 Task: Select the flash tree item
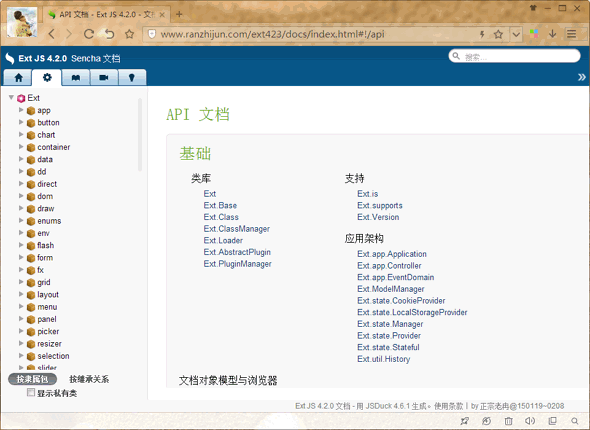(x=46, y=245)
